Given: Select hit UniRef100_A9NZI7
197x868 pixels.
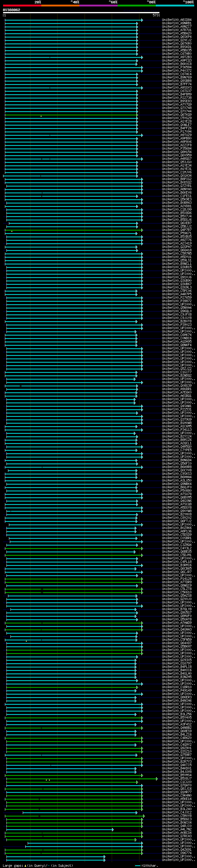Looking at the screenshot, I should tap(177, 26).
